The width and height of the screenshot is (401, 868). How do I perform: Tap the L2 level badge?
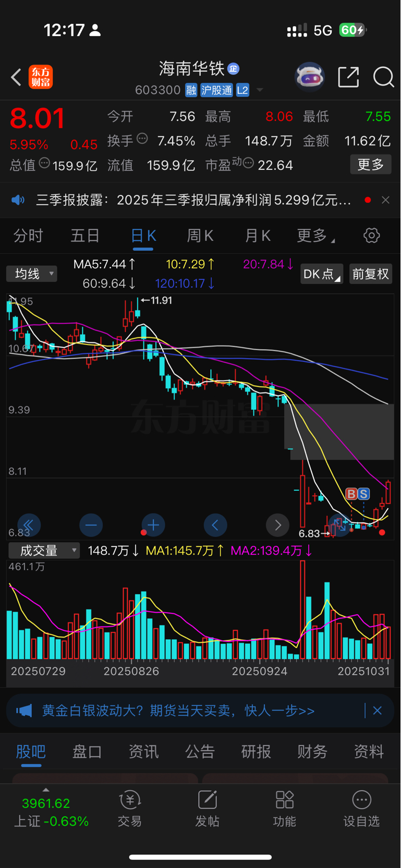pyautogui.click(x=242, y=90)
